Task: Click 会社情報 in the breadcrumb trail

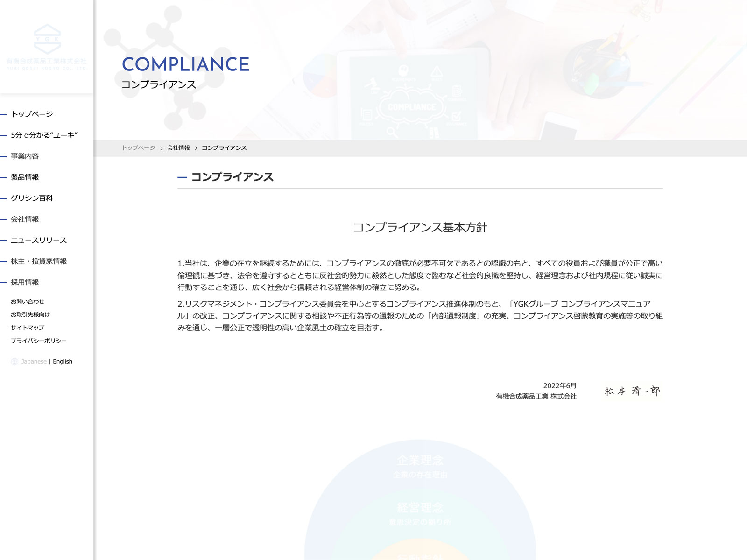Action: [178, 148]
